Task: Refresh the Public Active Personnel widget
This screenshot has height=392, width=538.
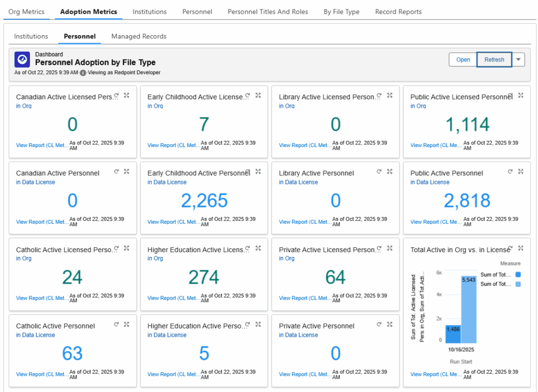Action: [x=510, y=171]
